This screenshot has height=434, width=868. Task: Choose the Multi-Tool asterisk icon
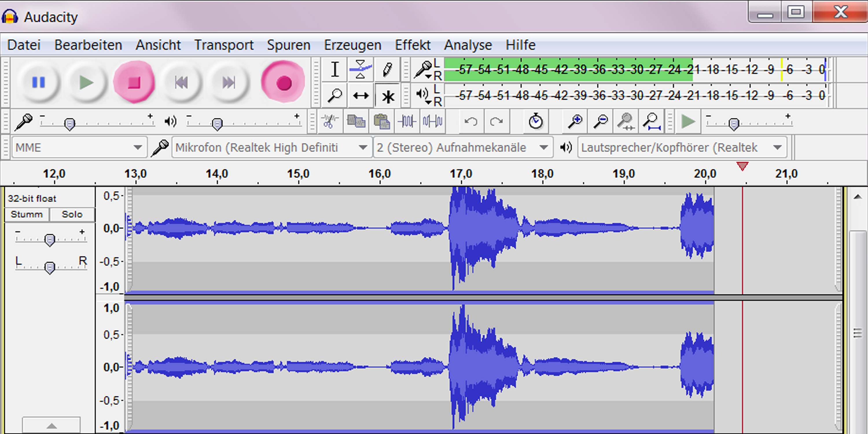click(x=388, y=97)
